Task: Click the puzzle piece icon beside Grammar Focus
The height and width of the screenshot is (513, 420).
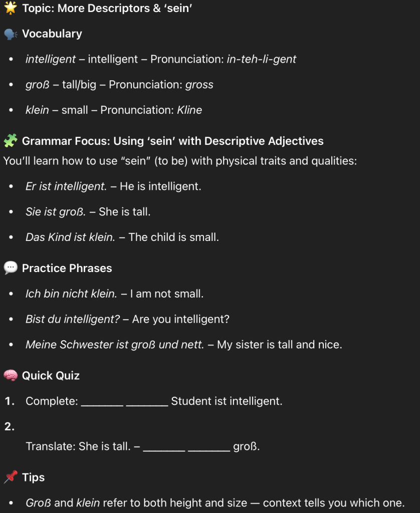Action: 10,141
